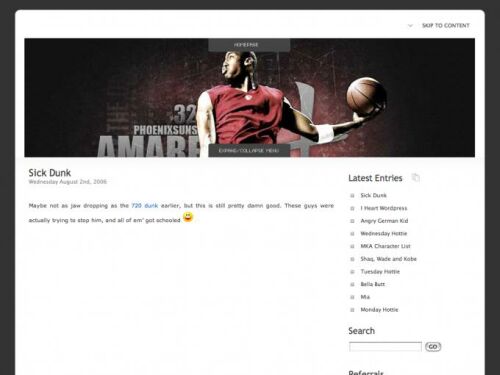Image resolution: width=500 pixels, height=375 pixels.
Task: Click the bullet icon next to Sick Dunk entry
Action: 352,196
